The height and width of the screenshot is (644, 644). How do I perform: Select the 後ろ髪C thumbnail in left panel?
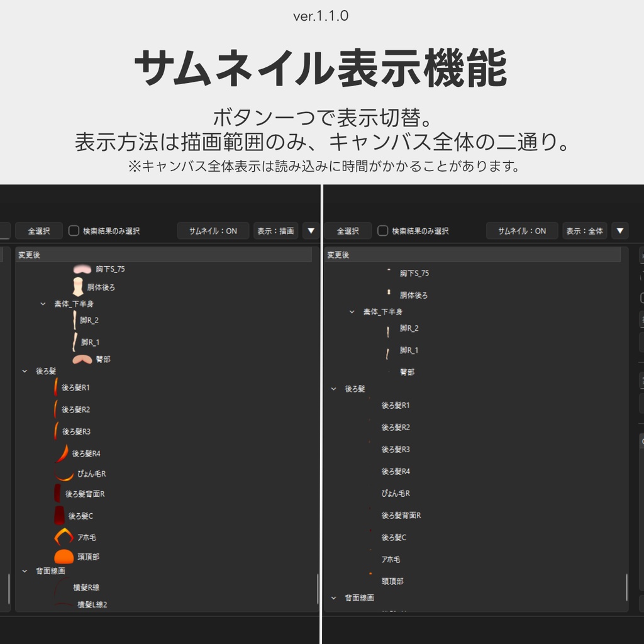(x=60, y=516)
